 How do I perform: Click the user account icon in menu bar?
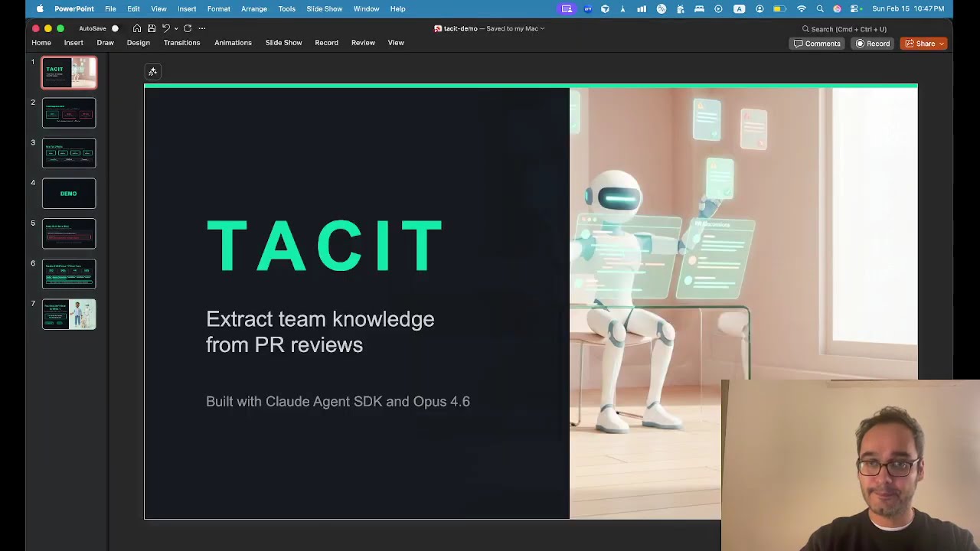click(759, 9)
